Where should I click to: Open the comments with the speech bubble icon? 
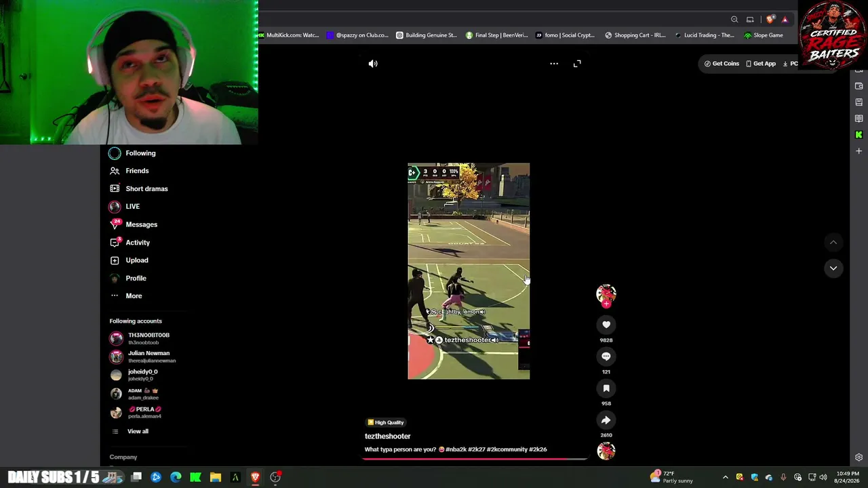point(606,357)
